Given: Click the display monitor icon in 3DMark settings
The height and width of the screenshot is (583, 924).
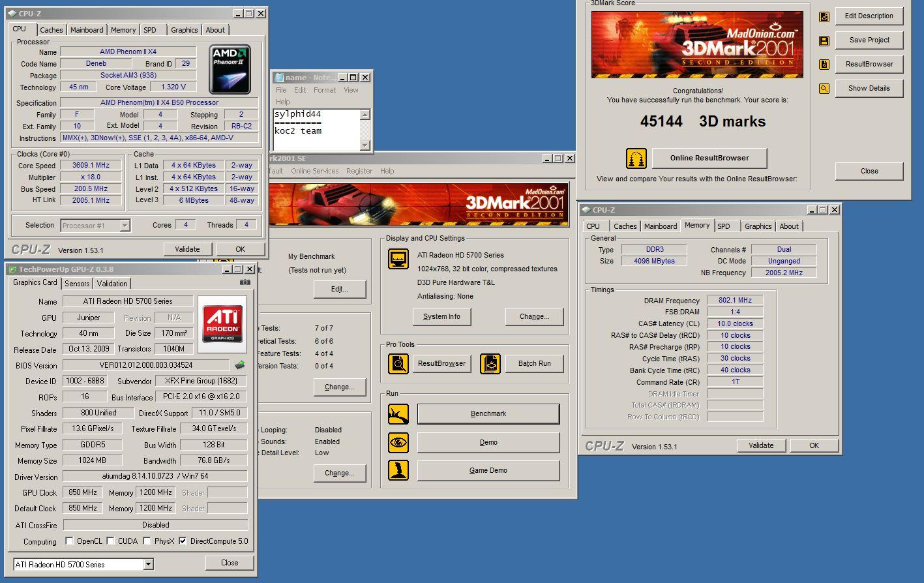Looking at the screenshot, I should [398, 259].
